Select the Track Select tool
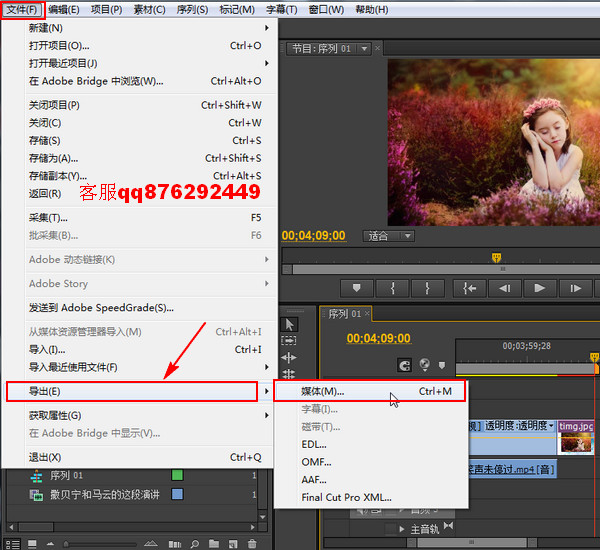 (x=289, y=341)
